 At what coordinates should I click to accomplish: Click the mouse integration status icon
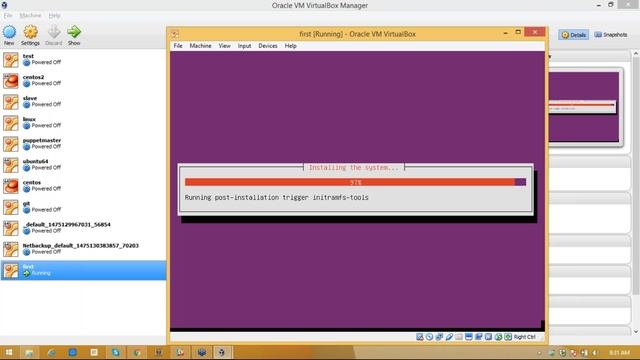point(498,337)
